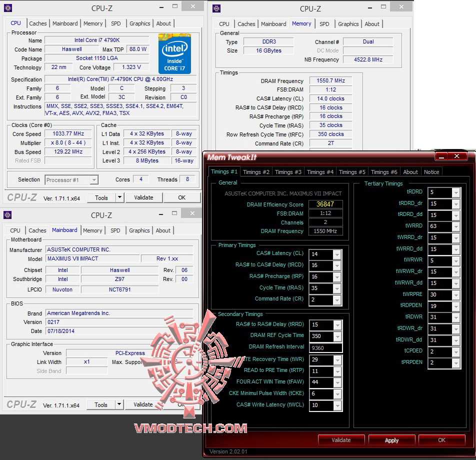Viewport: 476px width, 460px height.
Task: Expand RAS# to RAS# Delay (tRRD) dropdown
Action: tap(337, 325)
